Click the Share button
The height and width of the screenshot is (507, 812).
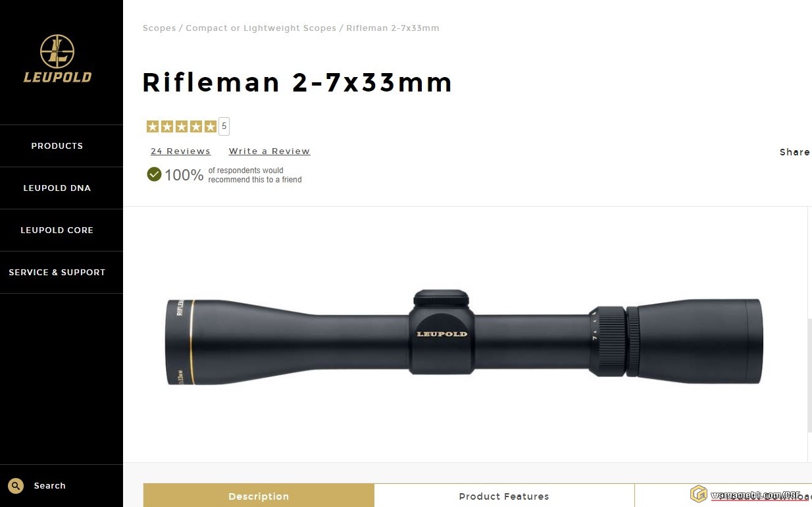click(795, 152)
